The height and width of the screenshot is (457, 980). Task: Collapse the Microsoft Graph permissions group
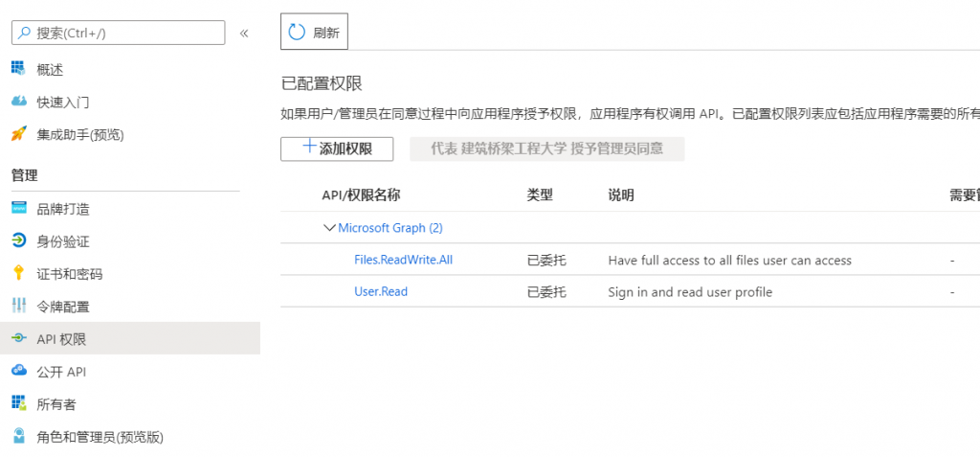pyautogui.click(x=330, y=228)
